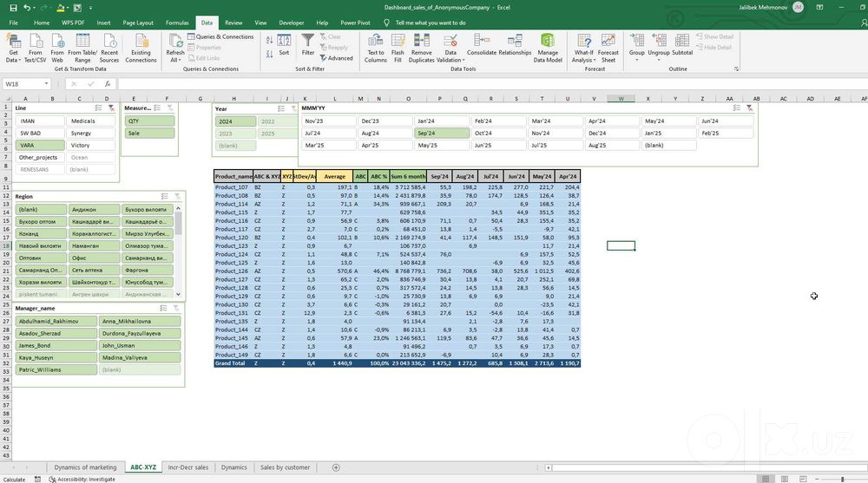Click Queries & Connections button

[x=220, y=36]
